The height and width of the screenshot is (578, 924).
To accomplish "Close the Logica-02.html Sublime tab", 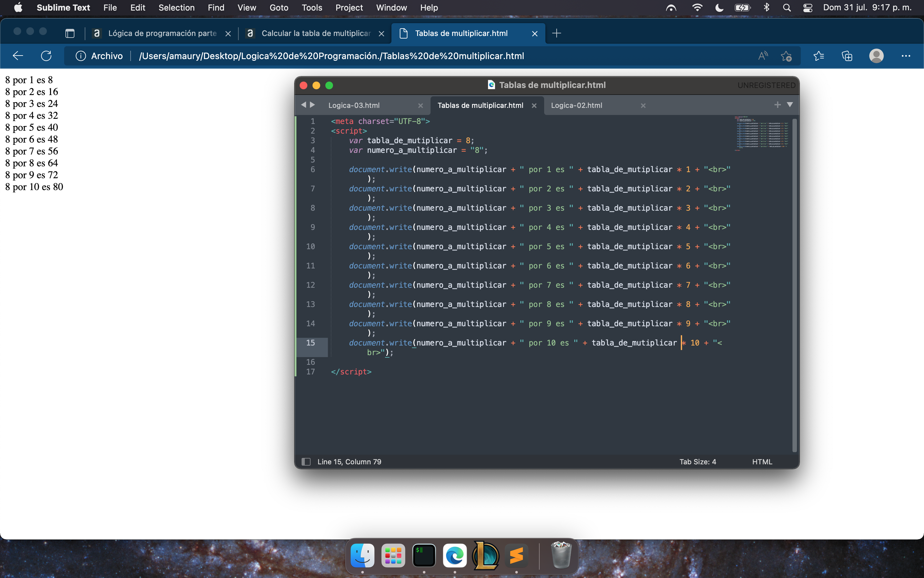I will (643, 106).
